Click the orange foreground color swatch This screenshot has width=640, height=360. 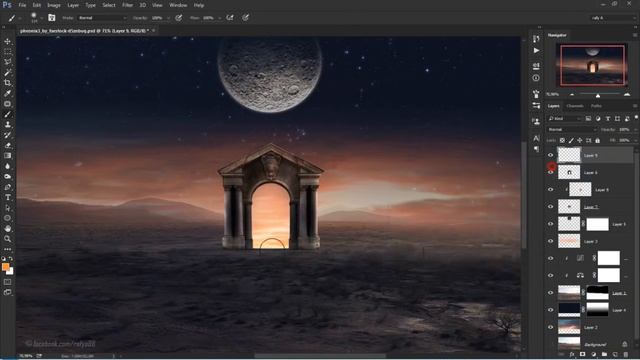click(x=5, y=267)
